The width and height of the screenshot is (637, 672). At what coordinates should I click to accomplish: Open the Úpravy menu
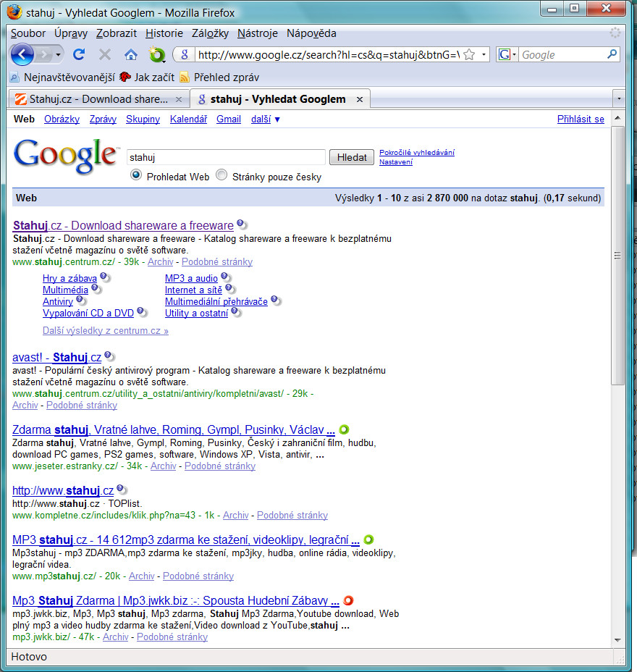click(x=71, y=33)
